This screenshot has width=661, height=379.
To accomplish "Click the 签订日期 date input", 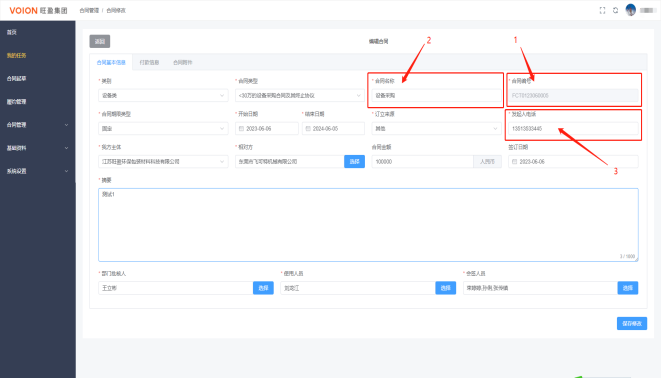I will (573, 162).
